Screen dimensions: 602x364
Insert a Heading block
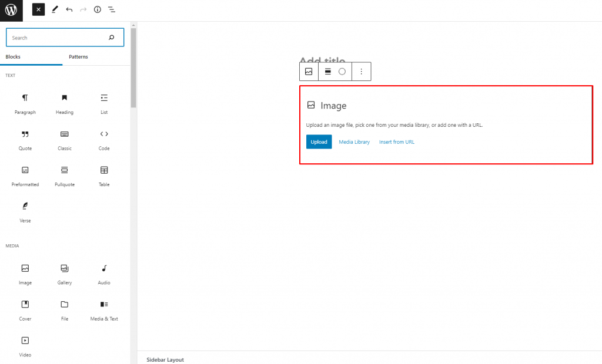point(65,103)
